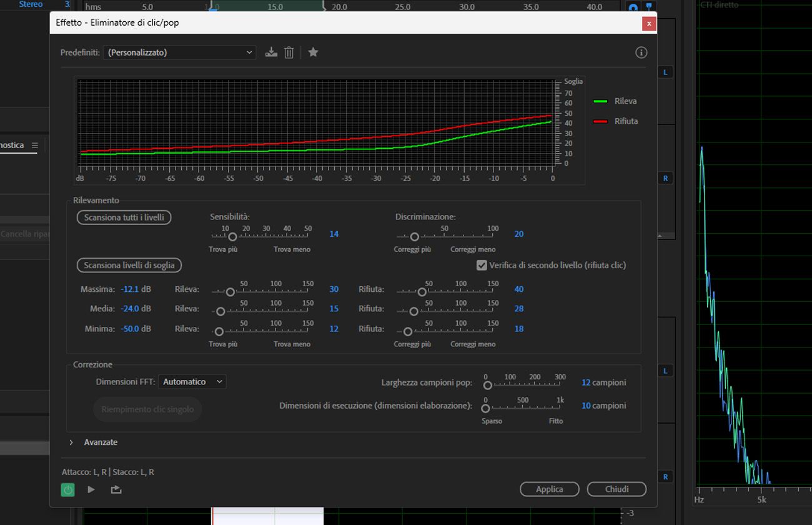Toggle the loop preview icon
The image size is (812, 525).
pos(116,489)
